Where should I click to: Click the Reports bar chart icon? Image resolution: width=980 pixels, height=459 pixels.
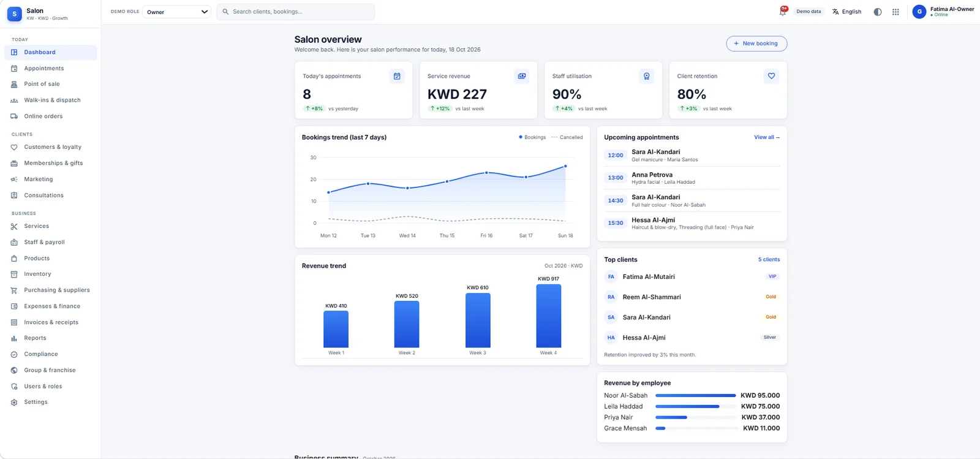pyautogui.click(x=14, y=338)
